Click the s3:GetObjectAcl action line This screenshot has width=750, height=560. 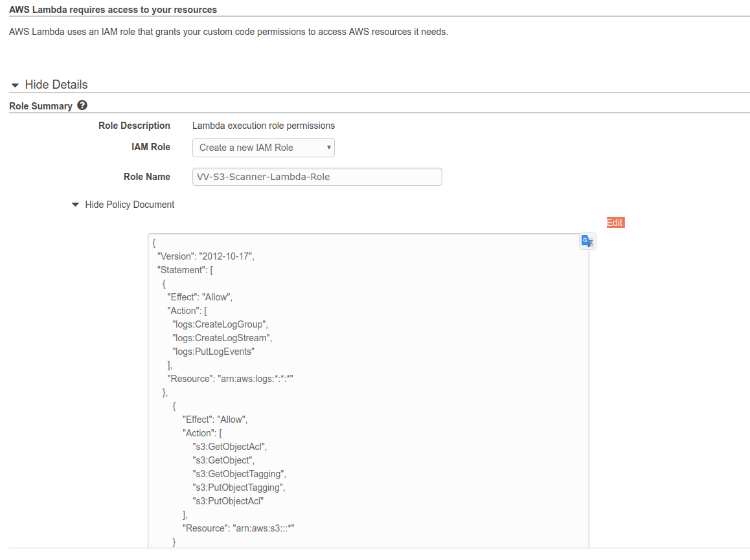(x=229, y=447)
